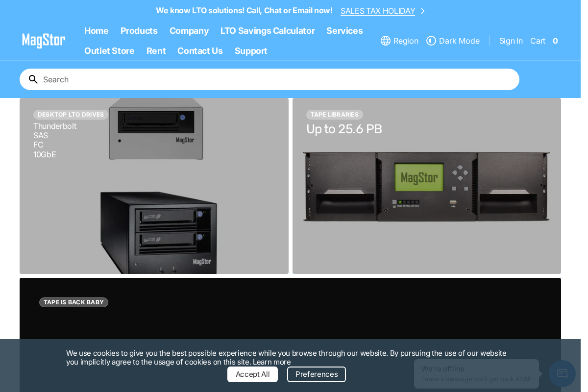
Task: Open the Services dropdown menu
Action: point(344,31)
